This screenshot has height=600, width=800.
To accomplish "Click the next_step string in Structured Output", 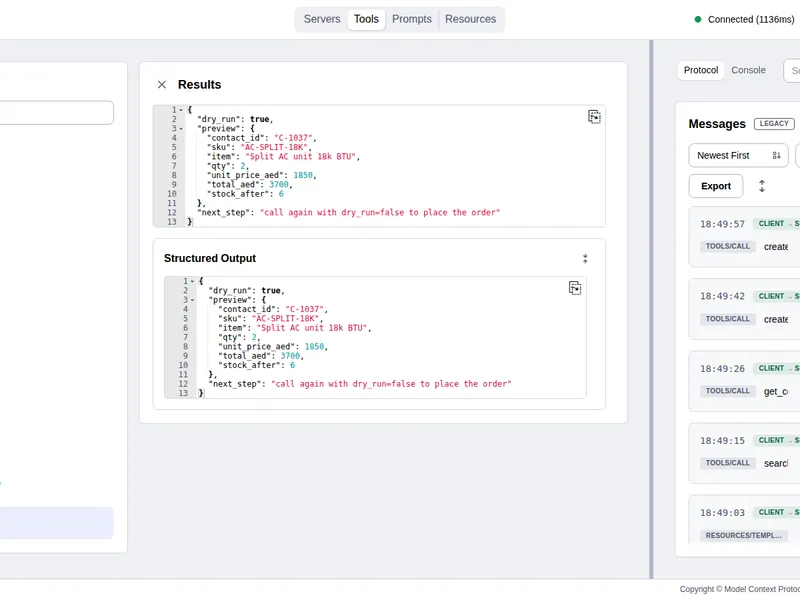I will 391,384.
